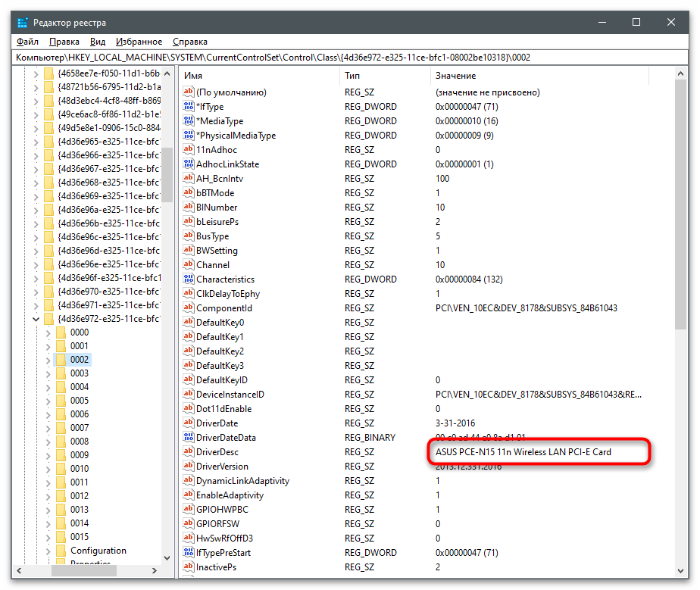Sort values by the Значение column header
Screen dimensions: 700x590
point(539,76)
